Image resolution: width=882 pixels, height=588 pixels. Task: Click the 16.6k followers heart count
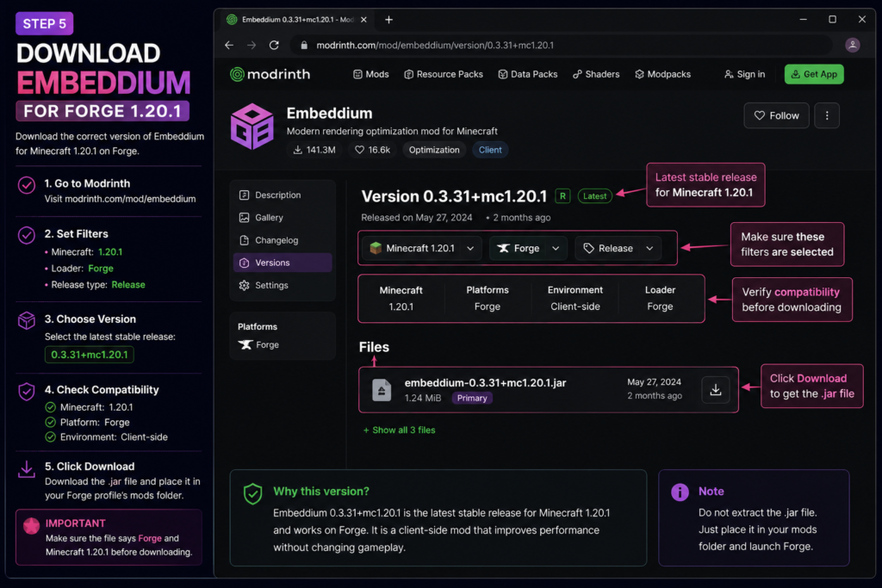372,150
